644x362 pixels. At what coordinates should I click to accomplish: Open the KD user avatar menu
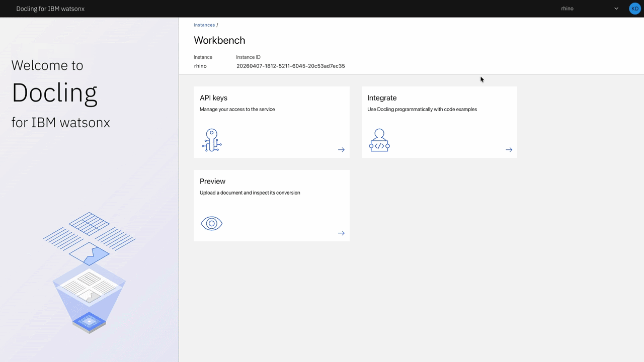pyautogui.click(x=634, y=9)
